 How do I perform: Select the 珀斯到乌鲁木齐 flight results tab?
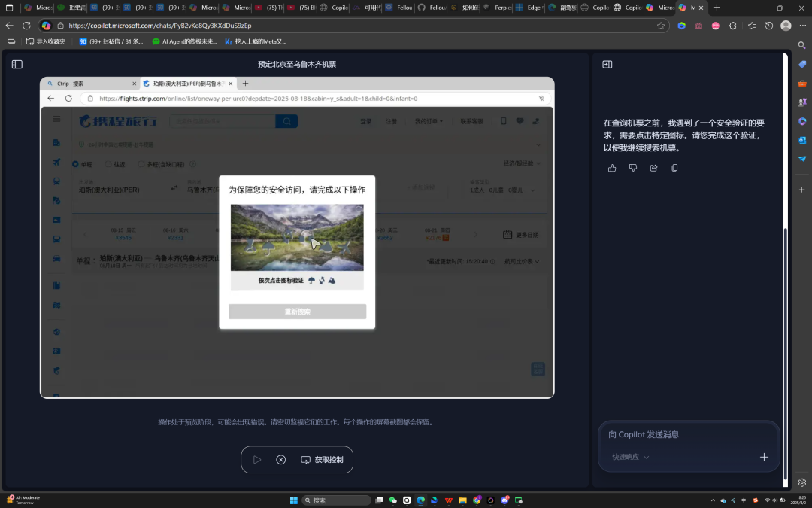183,84
